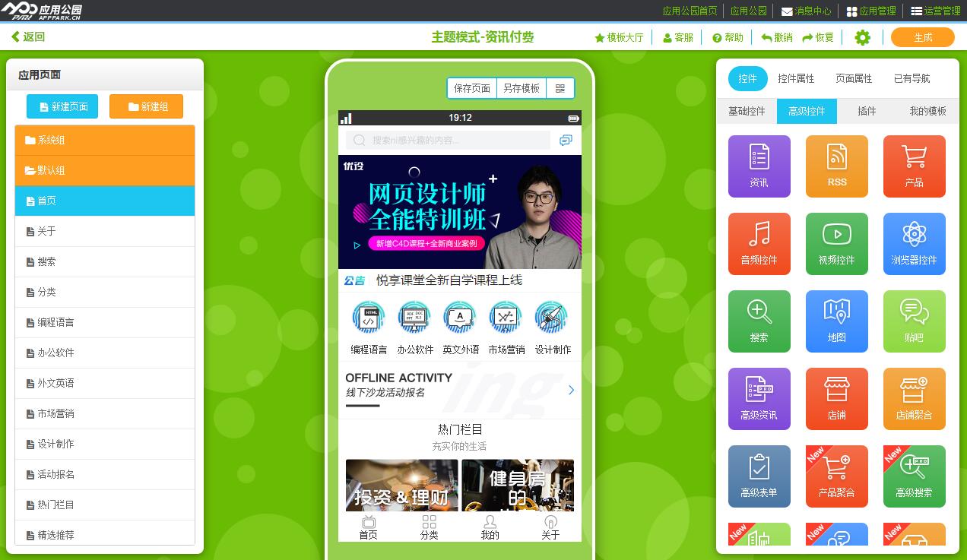This screenshot has width=967, height=560.
Task: Add the 资讯 control to the page
Action: click(x=759, y=166)
